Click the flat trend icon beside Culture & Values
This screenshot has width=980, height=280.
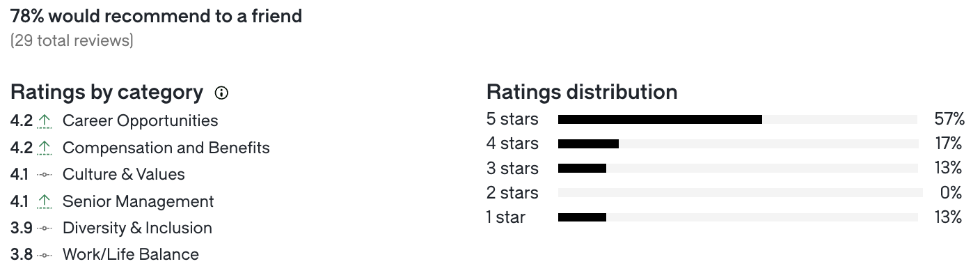coord(45,175)
